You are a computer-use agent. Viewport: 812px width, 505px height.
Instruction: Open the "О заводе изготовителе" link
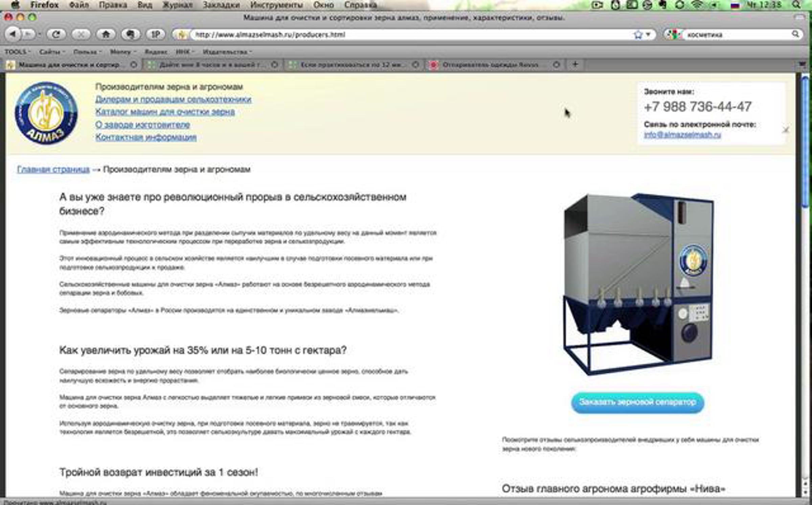[142, 124]
